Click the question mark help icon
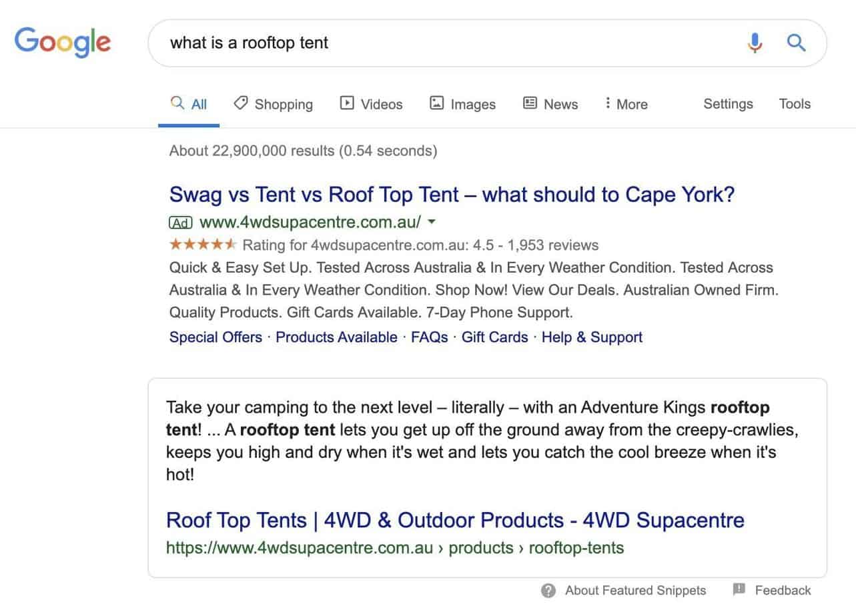 [x=548, y=591]
